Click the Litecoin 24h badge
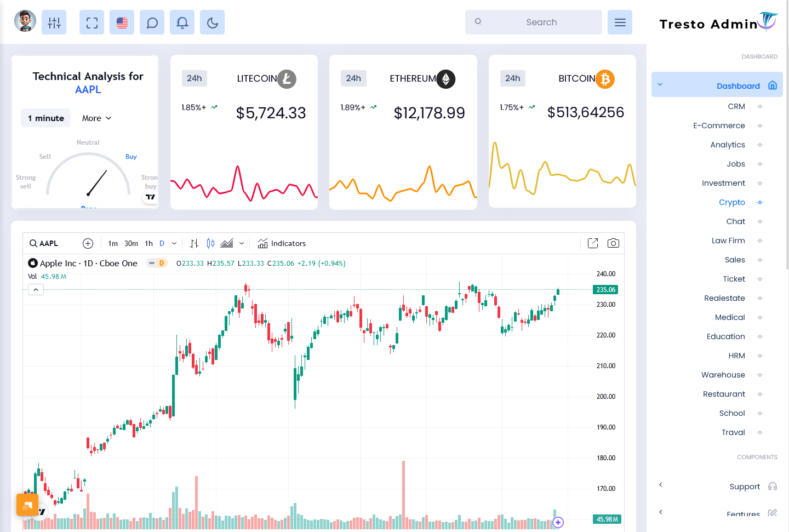 pos(195,78)
